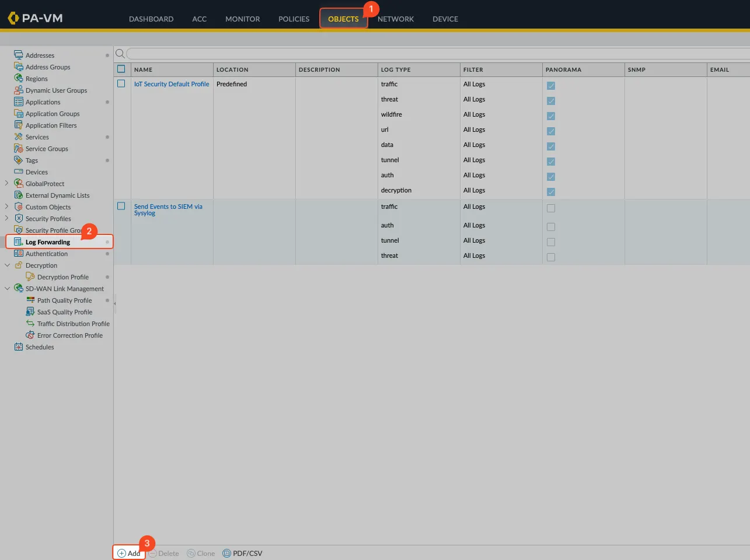Click the search magnifier icon
Screen dimensions: 750x560
click(120, 54)
